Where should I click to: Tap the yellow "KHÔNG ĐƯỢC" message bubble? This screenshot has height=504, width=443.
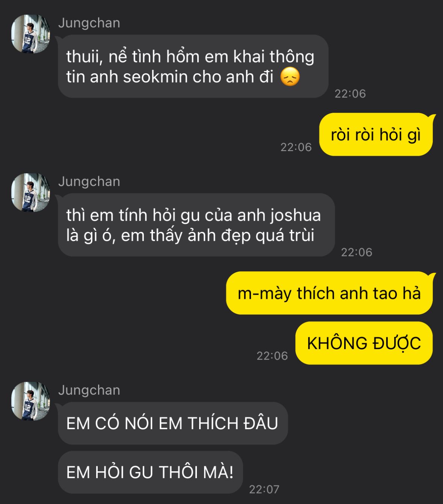(x=364, y=343)
